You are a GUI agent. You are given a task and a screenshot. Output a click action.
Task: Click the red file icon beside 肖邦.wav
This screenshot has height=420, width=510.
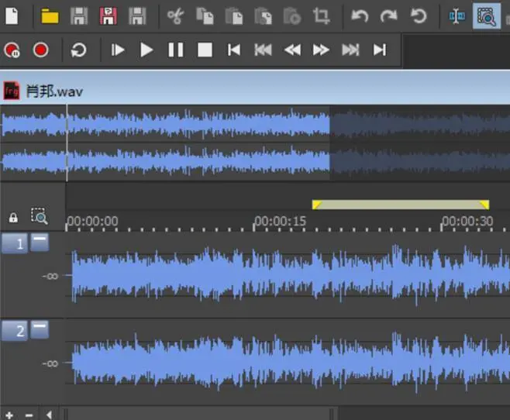click(12, 91)
